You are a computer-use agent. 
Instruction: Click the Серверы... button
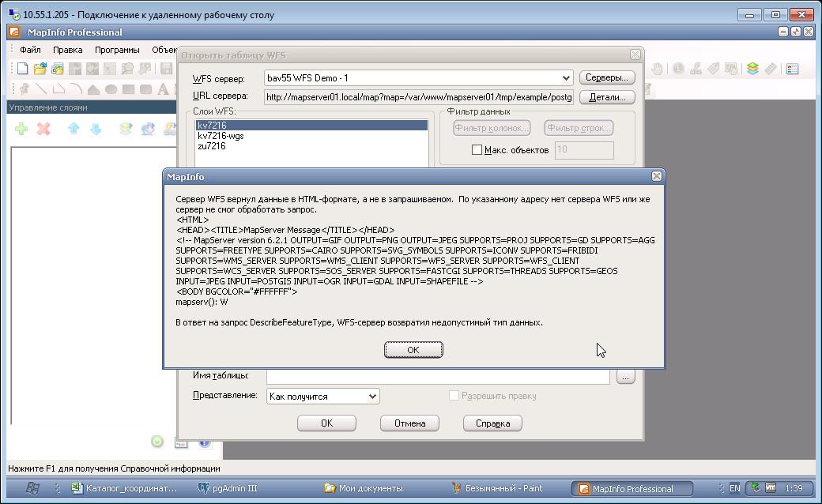coord(607,77)
